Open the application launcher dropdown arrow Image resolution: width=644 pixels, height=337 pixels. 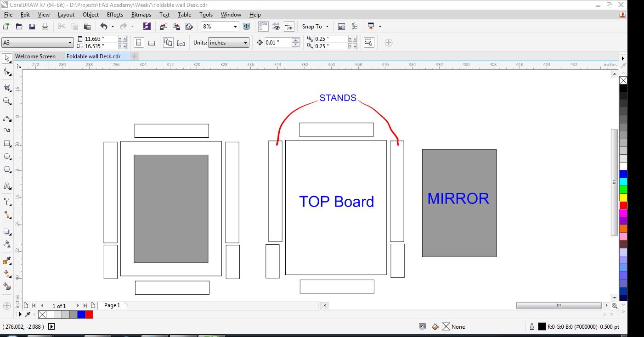pyautogui.click(x=380, y=27)
